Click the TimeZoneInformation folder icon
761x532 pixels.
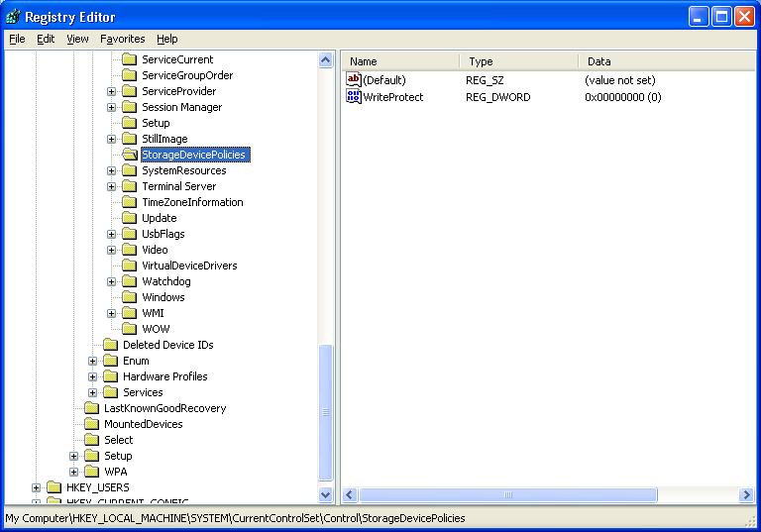(x=129, y=202)
